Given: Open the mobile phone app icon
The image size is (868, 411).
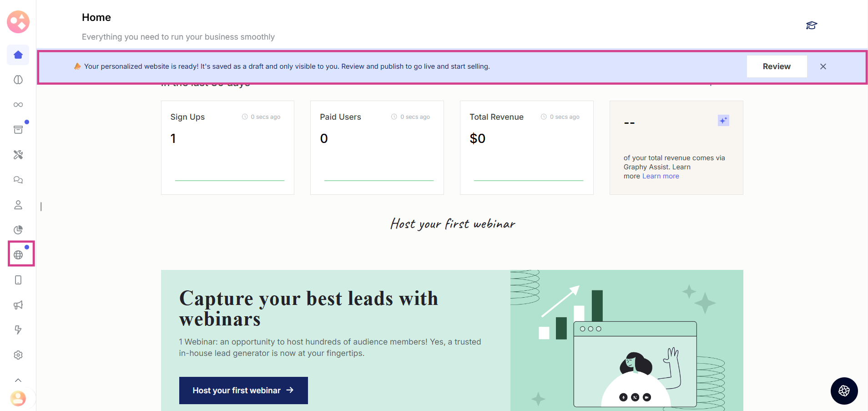Looking at the screenshot, I should pyautogui.click(x=18, y=280).
